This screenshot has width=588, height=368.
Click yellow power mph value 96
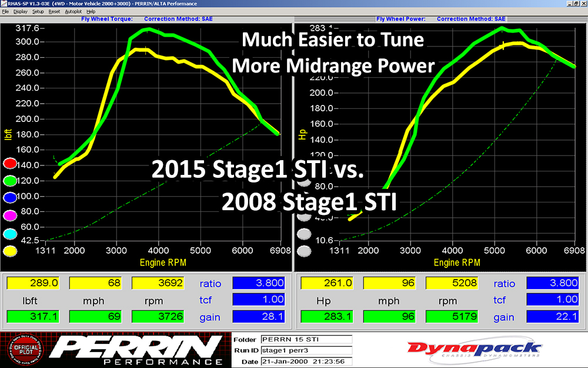[389, 283]
